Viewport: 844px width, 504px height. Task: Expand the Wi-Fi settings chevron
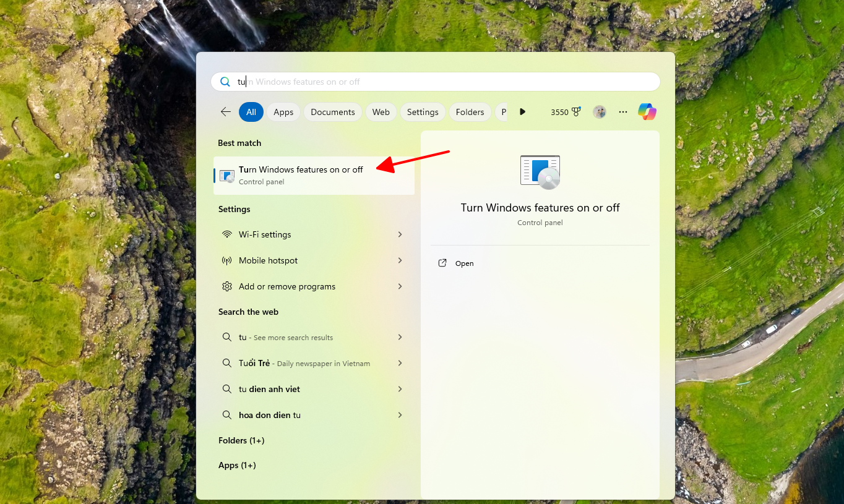click(x=400, y=234)
